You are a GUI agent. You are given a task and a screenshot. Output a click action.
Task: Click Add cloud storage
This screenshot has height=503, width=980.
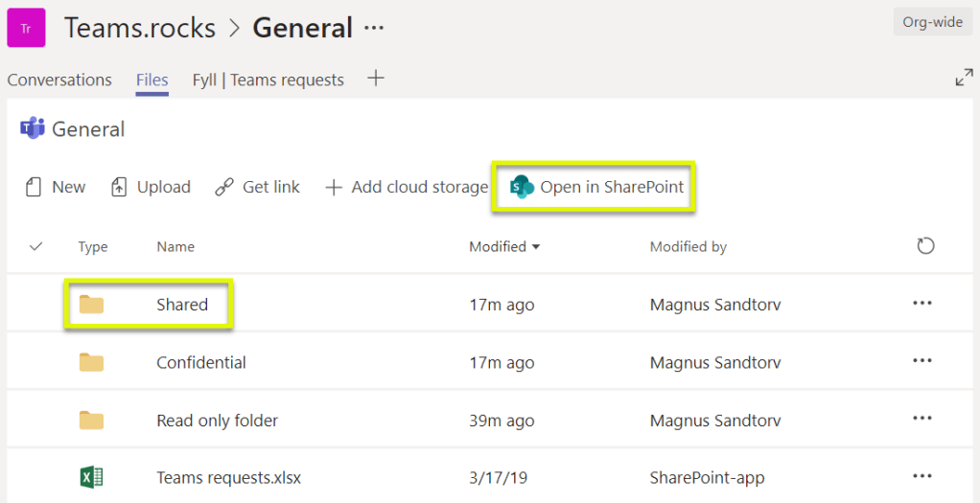[x=407, y=187]
